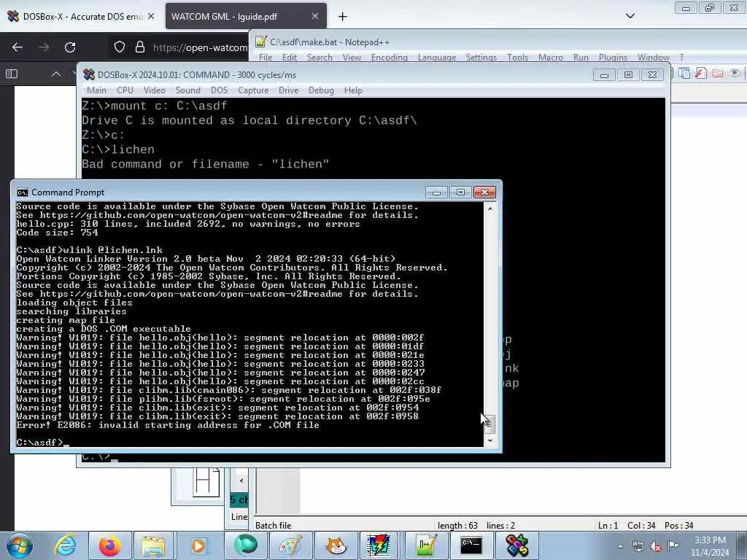Screen dimensions: 747x560
Task: Close the WATCOM GML lguide.pdf tab
Action: pos(315,16)
